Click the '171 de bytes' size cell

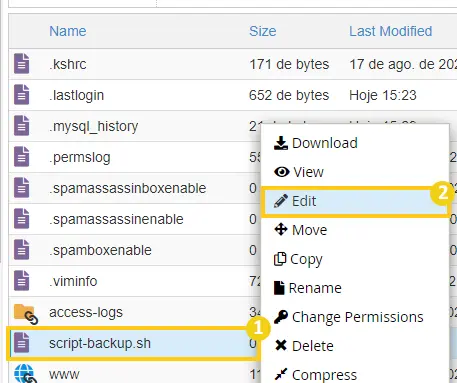coord(289,64)
